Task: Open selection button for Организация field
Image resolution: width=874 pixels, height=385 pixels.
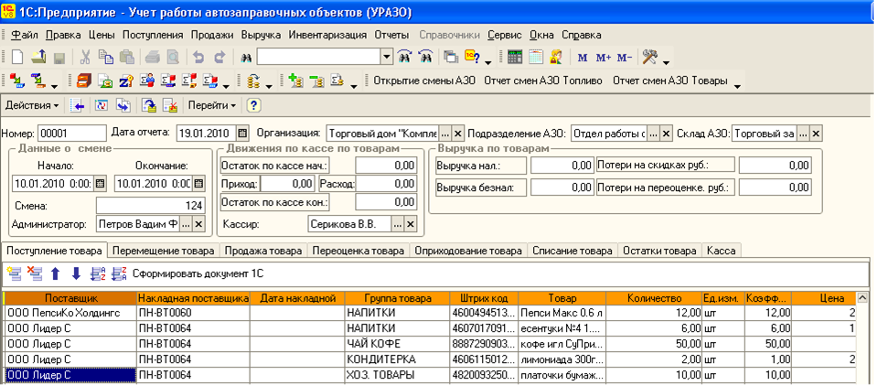Action: click(444, 134)
